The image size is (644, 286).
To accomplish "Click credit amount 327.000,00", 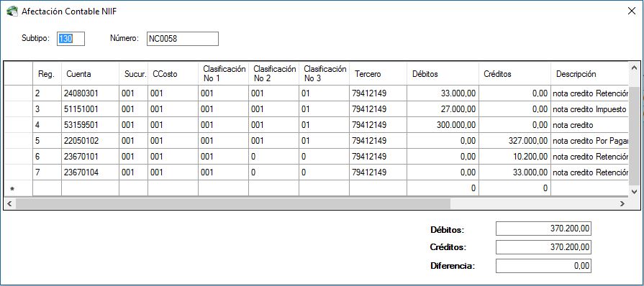I will pyautogui.click(x=514, y=141).
